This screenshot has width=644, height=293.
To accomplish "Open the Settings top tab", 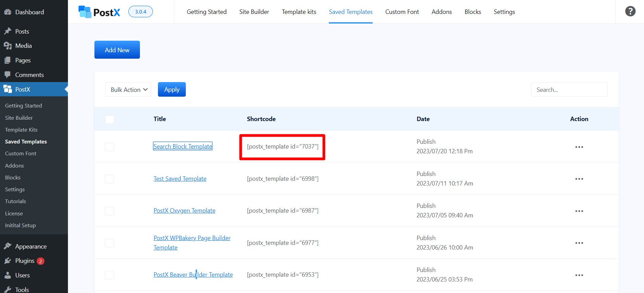I will tap(504, 12).
